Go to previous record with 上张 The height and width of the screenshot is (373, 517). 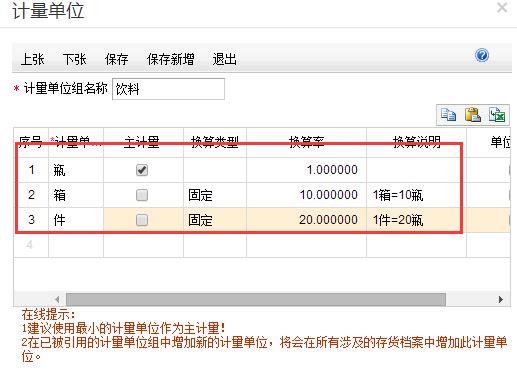(32, 59)
